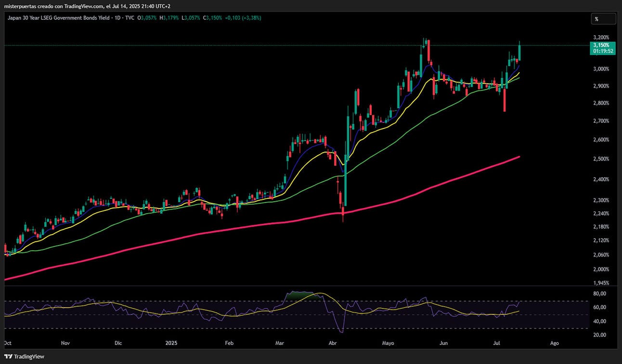Click the 2,600% price axis label
This screenshot has width=622, height=364.
602,140
